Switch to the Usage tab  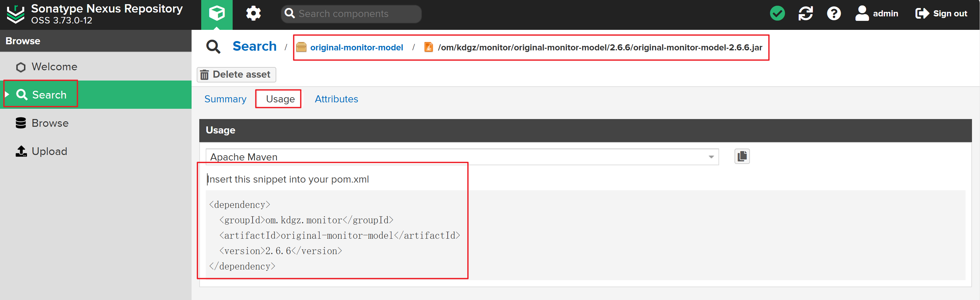[280, 99]
